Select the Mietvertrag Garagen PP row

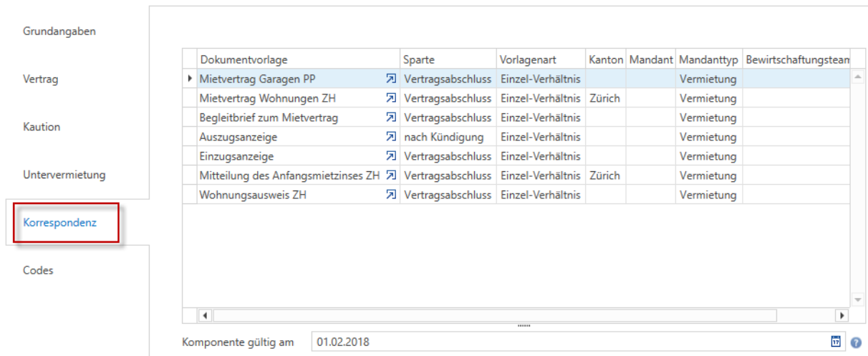516,79
